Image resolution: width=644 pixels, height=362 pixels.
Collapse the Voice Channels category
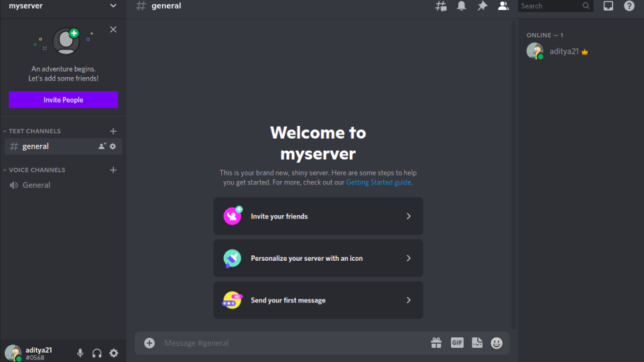pos(34,170)
